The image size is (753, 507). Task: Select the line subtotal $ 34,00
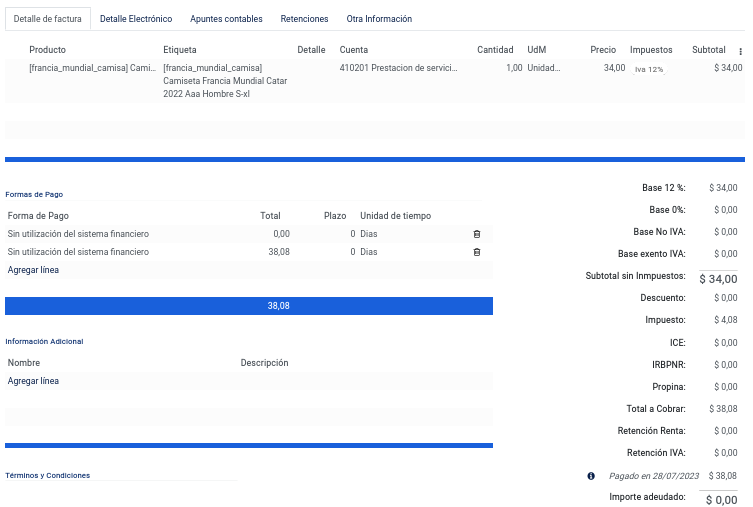click(728, 68)
